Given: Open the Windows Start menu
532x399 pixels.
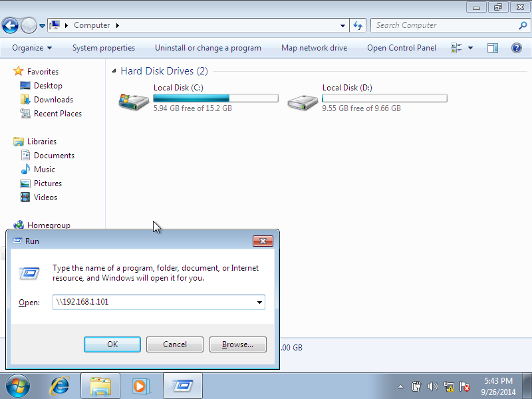Looking at the screenshot, I should [x=18, y=386].
